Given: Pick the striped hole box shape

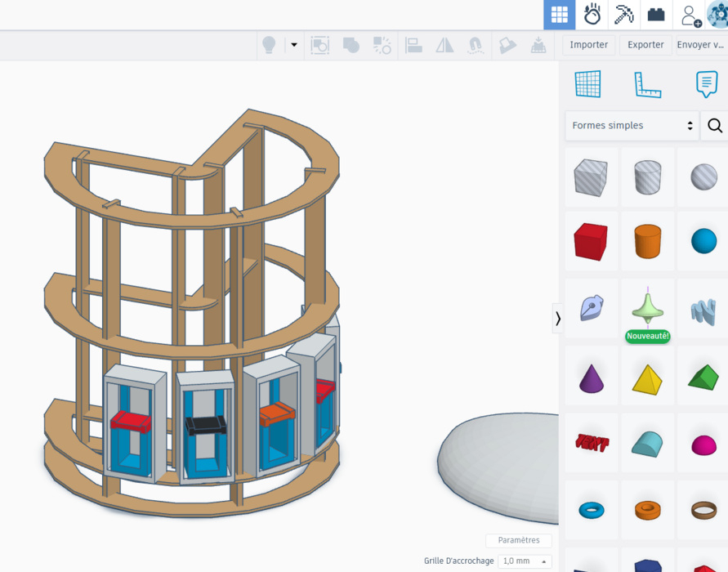Looking at the screenshot, I should (591, 177).
